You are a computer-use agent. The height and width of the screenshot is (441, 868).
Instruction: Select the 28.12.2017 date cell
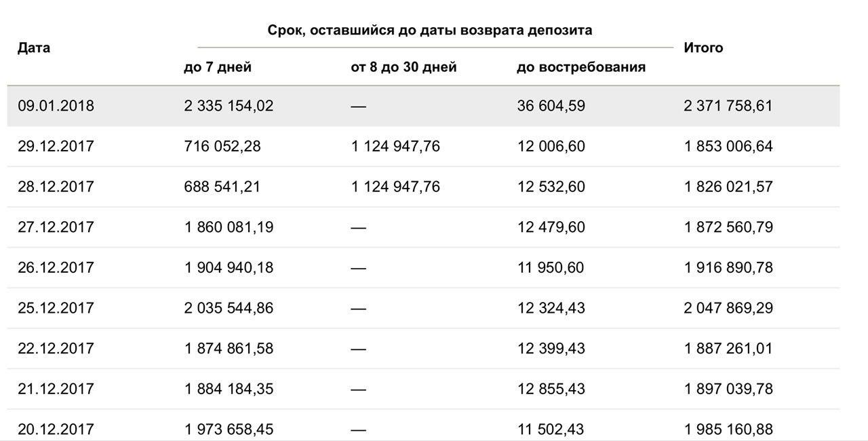(x=56, y=187)
